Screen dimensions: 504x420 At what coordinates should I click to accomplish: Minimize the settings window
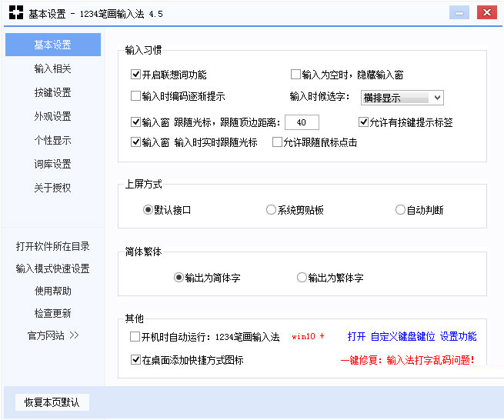click(x=459, y=13)
